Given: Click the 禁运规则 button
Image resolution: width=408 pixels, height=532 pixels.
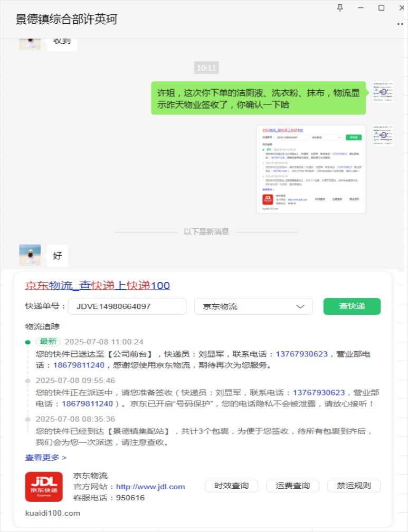Looking at the screenshot, I should (x=354, y=486).
